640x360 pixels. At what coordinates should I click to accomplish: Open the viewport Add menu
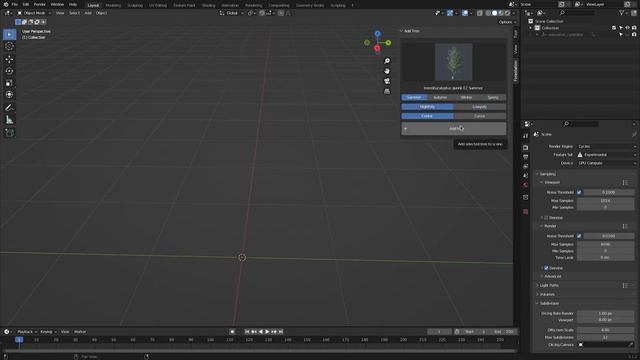click(88, 13)
